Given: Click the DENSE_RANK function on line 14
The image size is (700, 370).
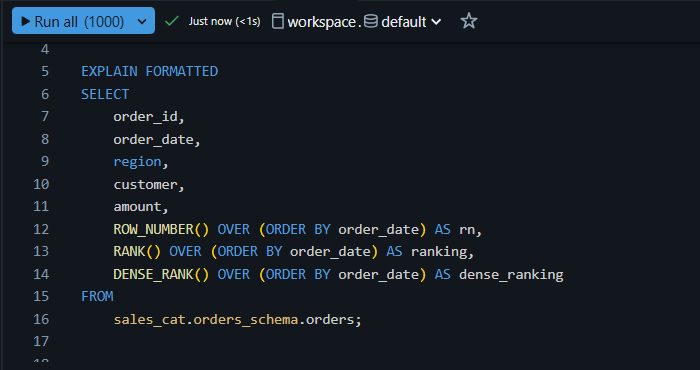Looking at the screenshot, I should coord(153,274).
